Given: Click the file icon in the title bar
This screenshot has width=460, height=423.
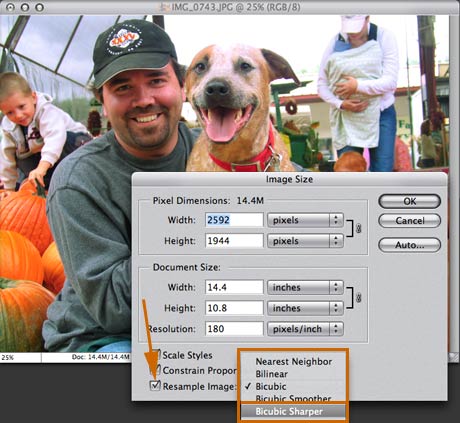Looking at the screenshot, I should click(164, 7).
